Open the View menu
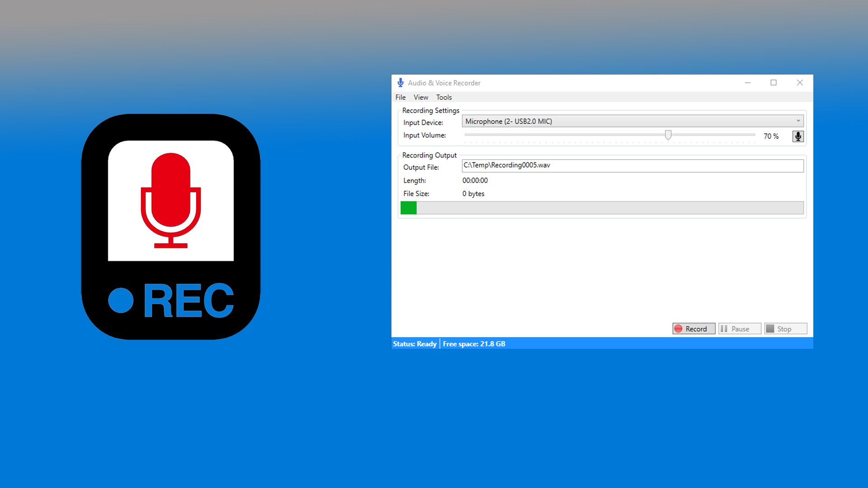868x488 pixels. 420,97
